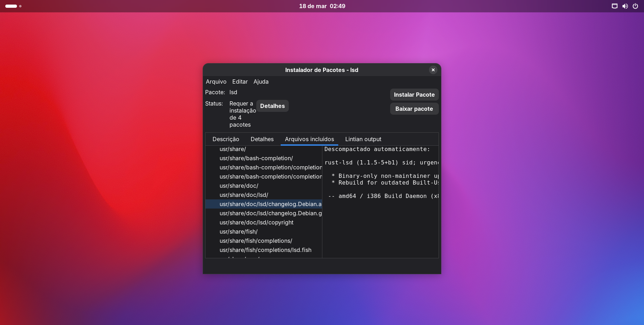The width and height of the screenshot is (644, 325).
Task: Select the changelog.Debian.g file entry
Action: pos(270,213)
